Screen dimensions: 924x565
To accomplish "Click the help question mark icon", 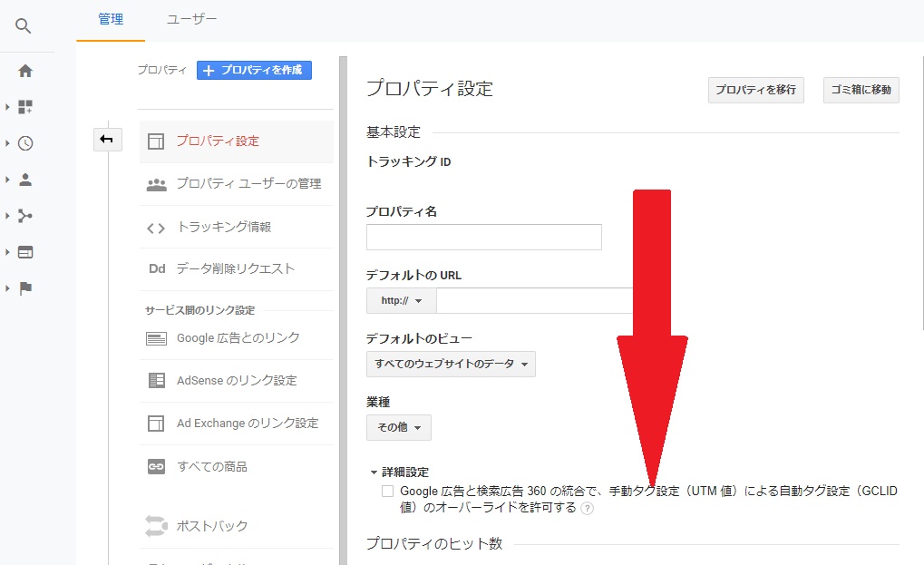I will pyautogui.click(x=587, y=509).
